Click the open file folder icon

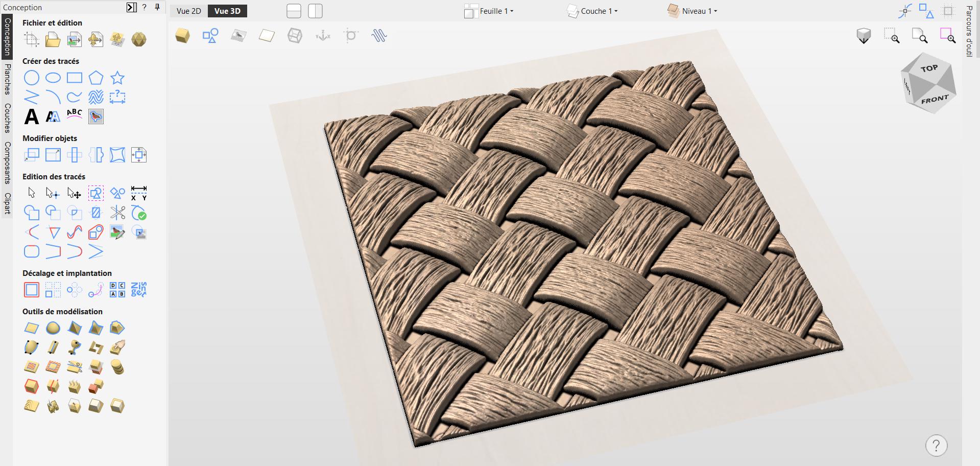tap(53, 39)
